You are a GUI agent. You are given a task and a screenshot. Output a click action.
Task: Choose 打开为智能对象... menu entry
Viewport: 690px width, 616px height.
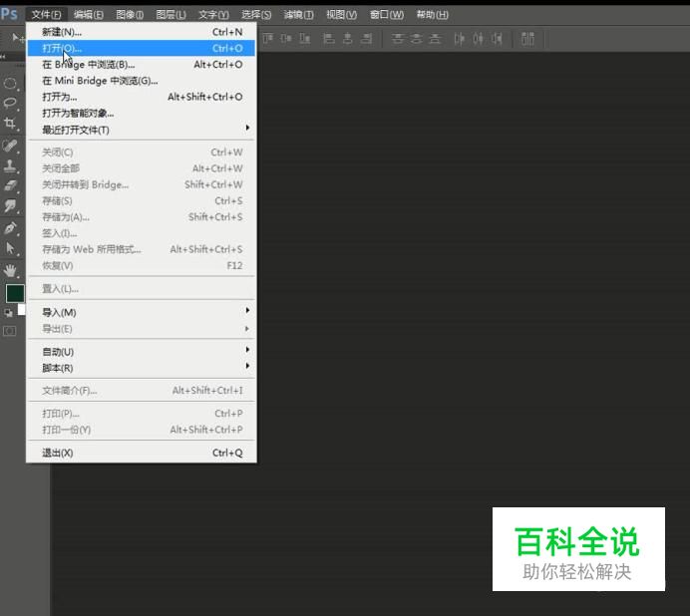[142, 113]
